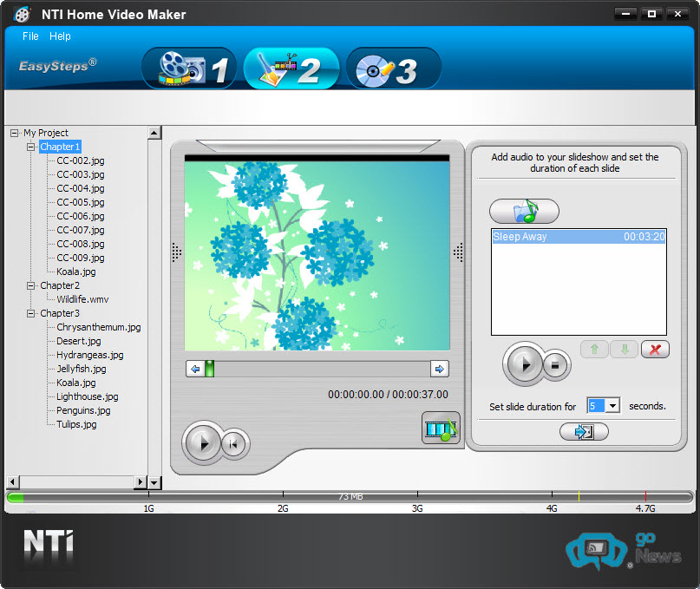Screen dimensions: 700x589
Task: Click the project tree scroll up arrow
Action: 154,133
